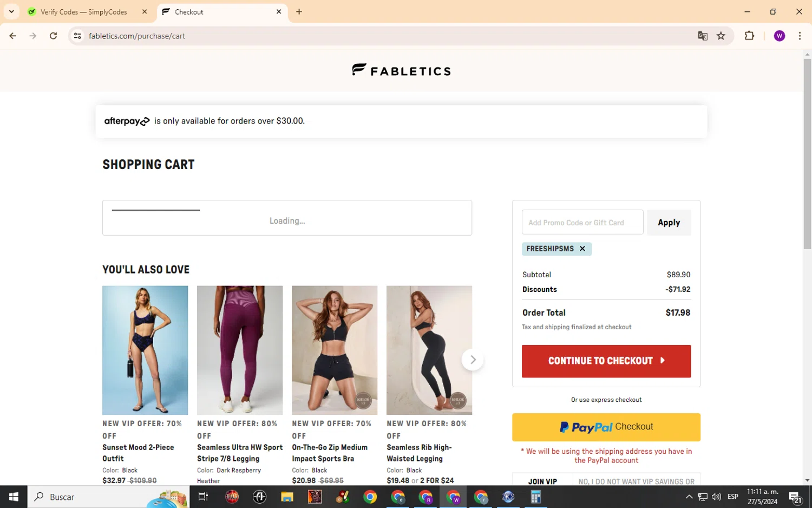Show hidden system tray icons
This screenshot has height=508, width=812.
(689, 497)
